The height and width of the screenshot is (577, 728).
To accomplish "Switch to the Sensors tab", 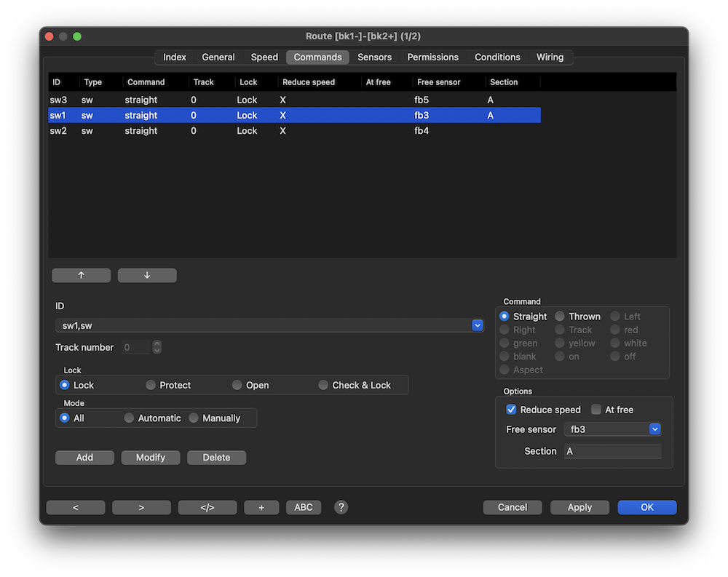I will (374, 57).
